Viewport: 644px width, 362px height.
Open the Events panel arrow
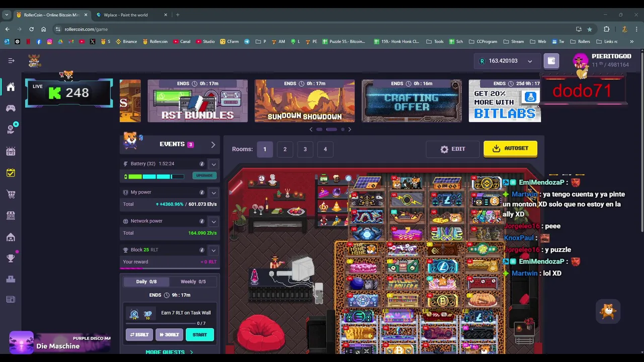point(213,145)
